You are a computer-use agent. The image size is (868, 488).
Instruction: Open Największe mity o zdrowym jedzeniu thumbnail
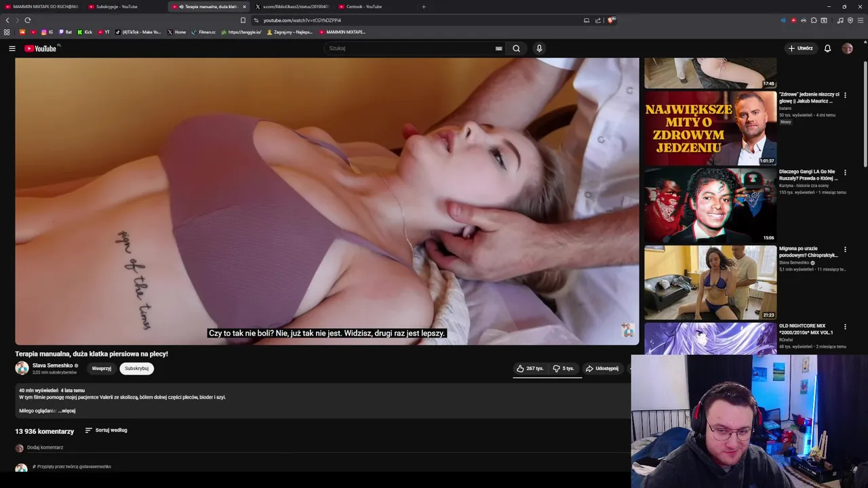[710, 128]
